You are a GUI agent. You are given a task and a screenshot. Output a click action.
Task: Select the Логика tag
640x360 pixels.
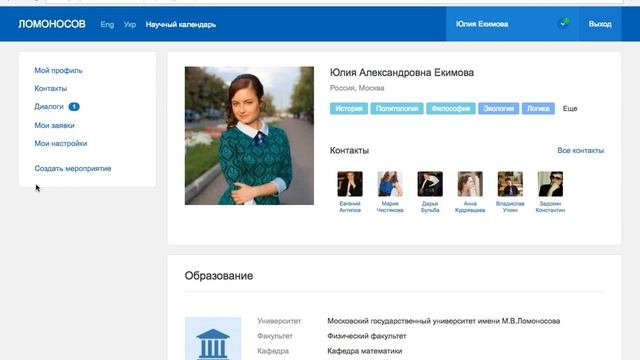(538, 109)
